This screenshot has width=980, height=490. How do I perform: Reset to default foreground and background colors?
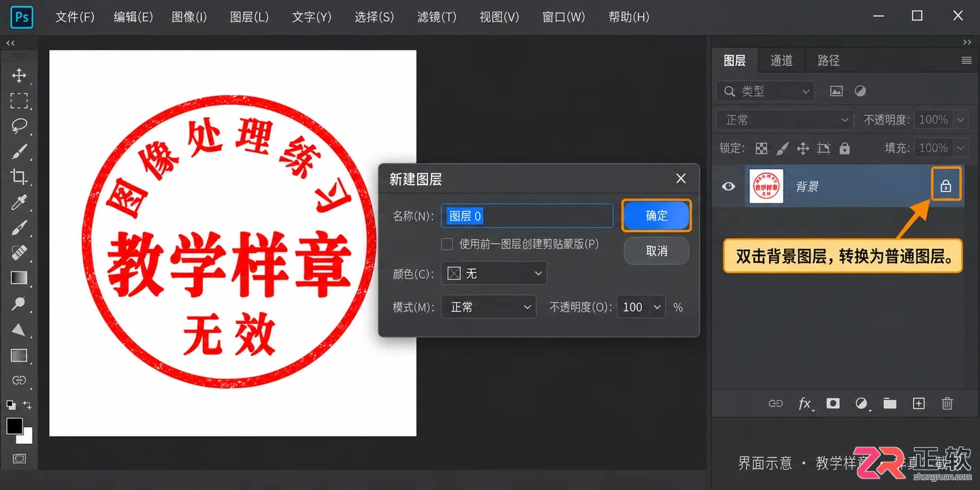(x=11, y=405)
